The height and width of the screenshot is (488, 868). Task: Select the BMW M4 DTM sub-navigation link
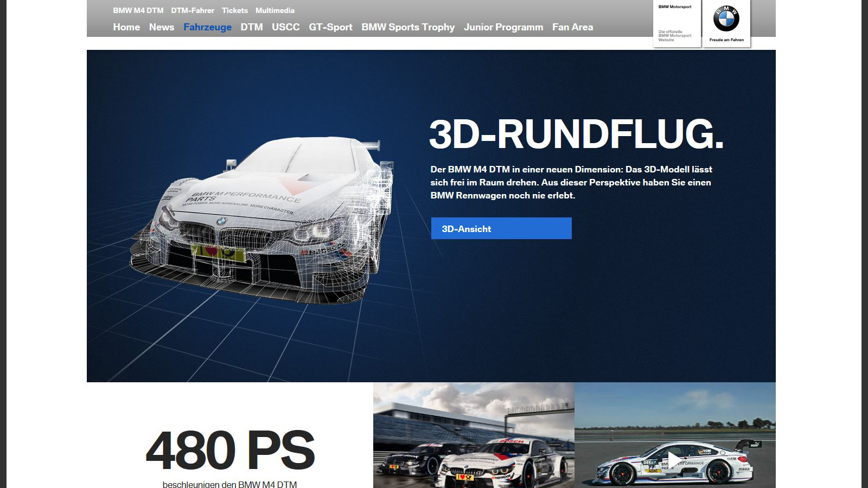(x=138, y=10)
